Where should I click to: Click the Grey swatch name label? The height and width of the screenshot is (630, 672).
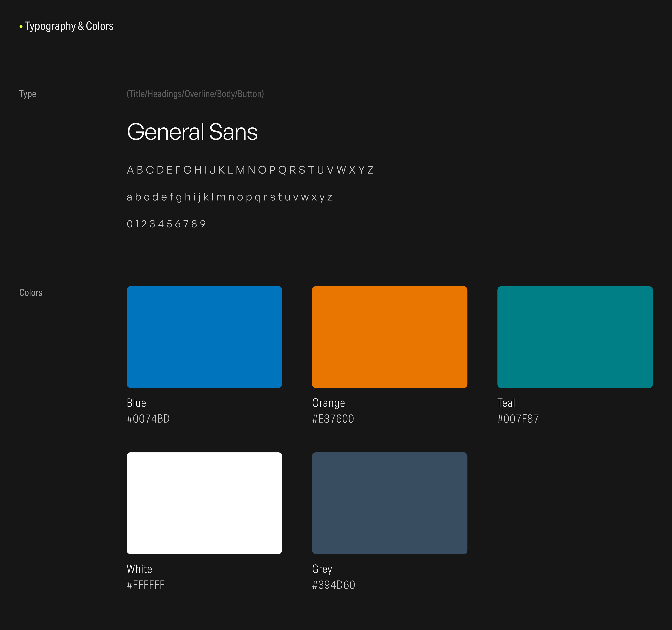pyautogui.click(x=322, y=569)
